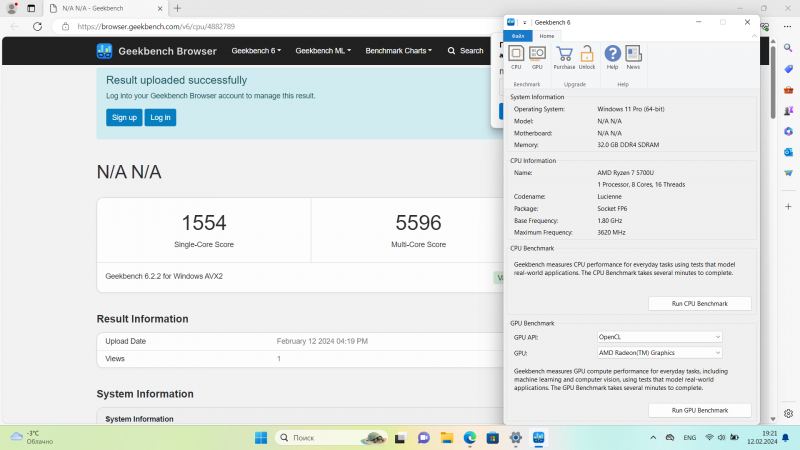Screen dimensions: 800x450
Task: View site information lock icon
Action: coord(65,27)
